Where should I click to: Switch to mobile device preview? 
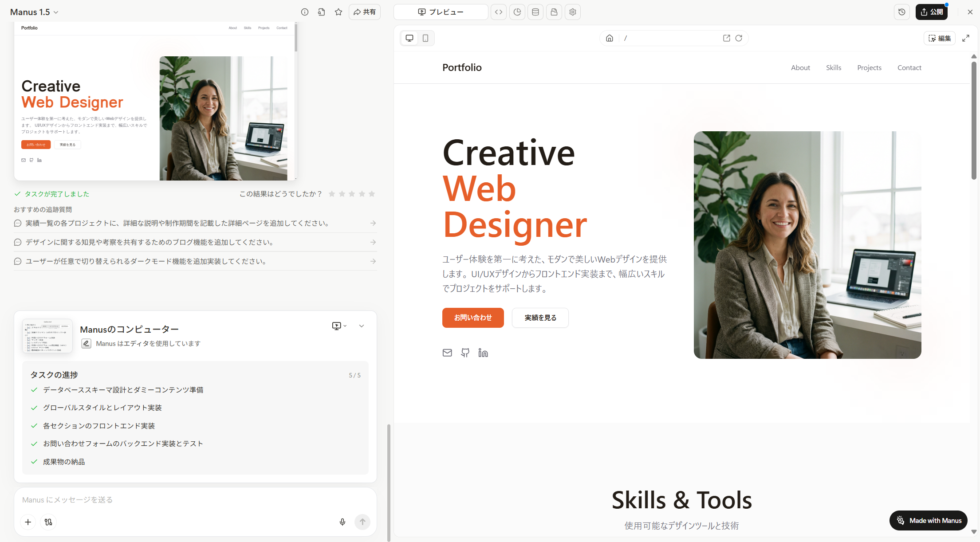425,38
